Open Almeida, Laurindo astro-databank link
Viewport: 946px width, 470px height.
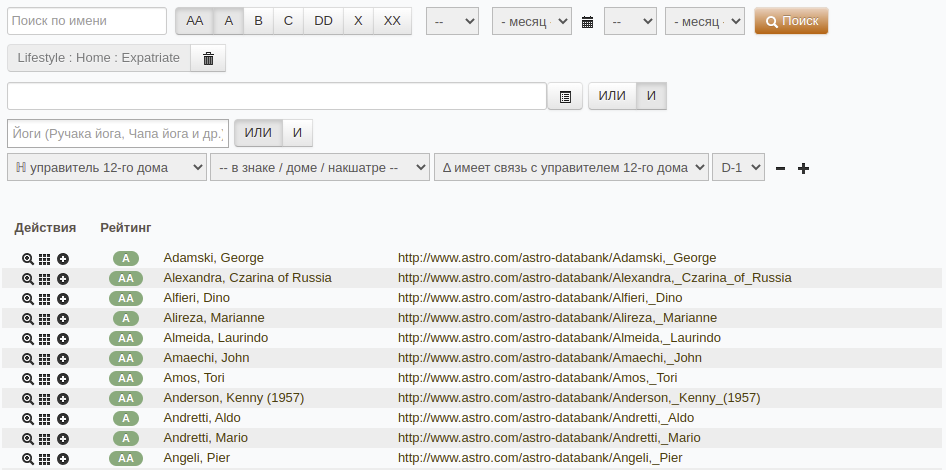(559, 337)
